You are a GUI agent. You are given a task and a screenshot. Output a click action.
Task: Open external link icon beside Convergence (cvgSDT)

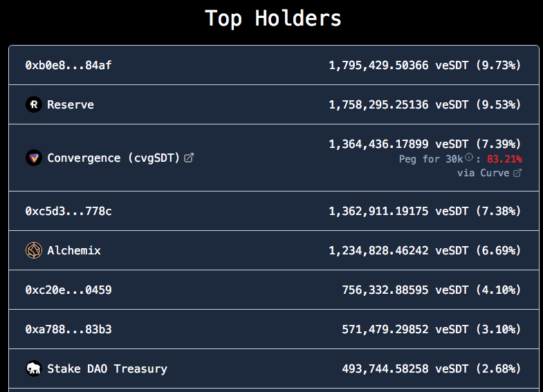(x=189, y=158)
